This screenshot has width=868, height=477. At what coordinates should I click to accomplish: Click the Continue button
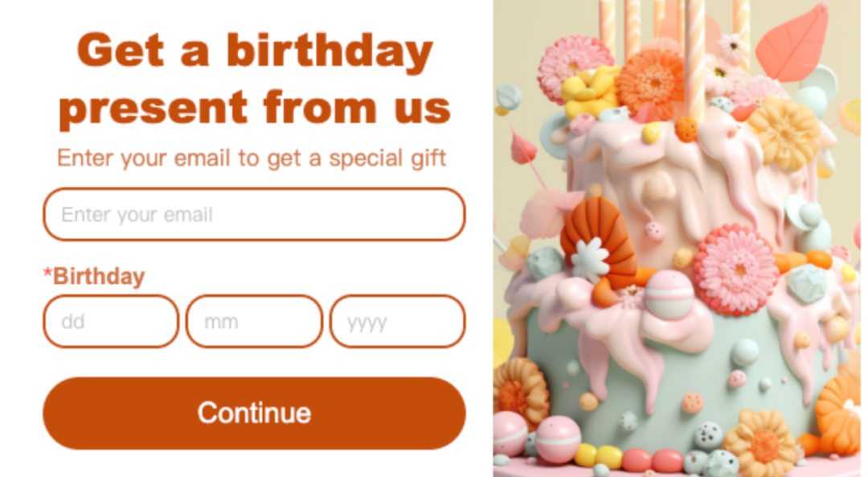(254, 413)
